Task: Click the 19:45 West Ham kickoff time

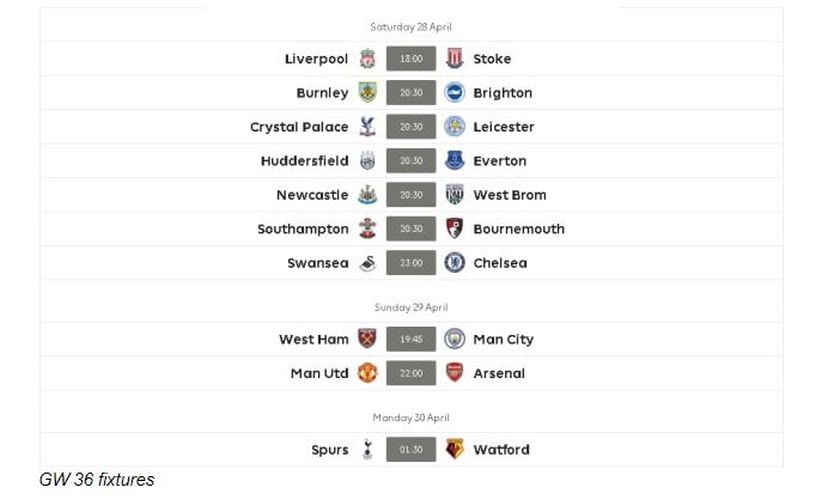Action: coord(411,339)
